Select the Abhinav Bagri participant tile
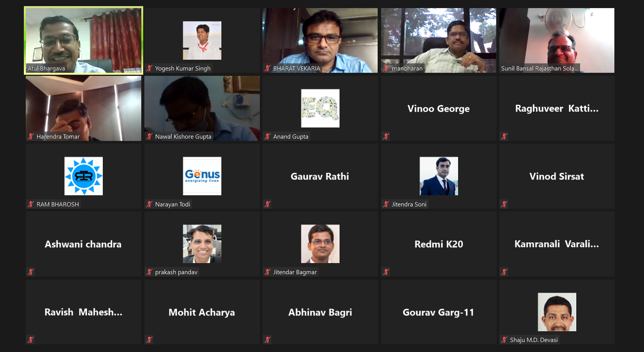The image size is (644, 352). 320,312
